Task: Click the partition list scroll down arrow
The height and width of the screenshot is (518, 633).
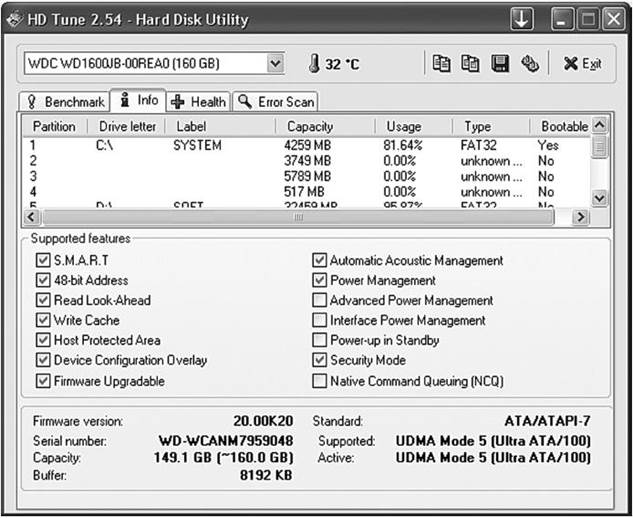Action: pyautogui.click(x=599, y=198)
